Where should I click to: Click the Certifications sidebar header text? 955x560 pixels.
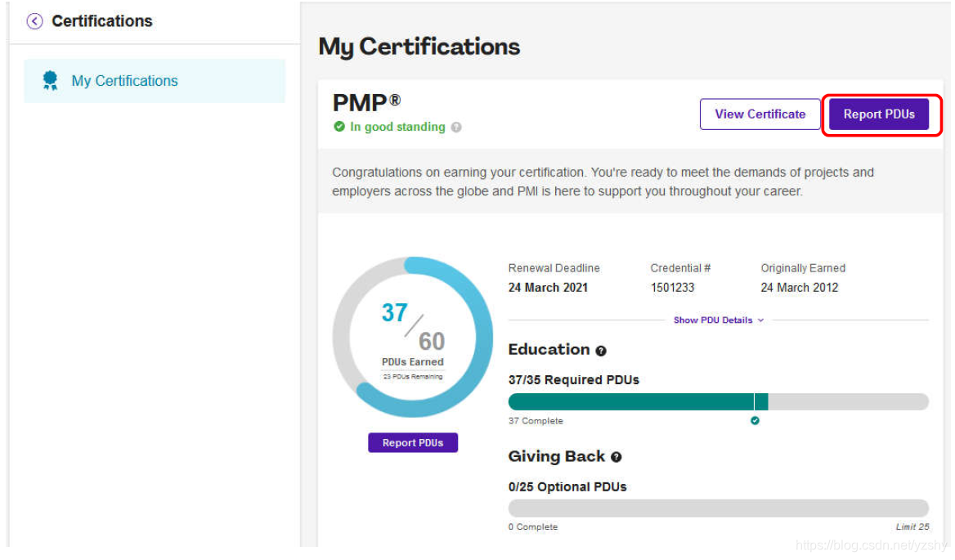click(102, 21)
